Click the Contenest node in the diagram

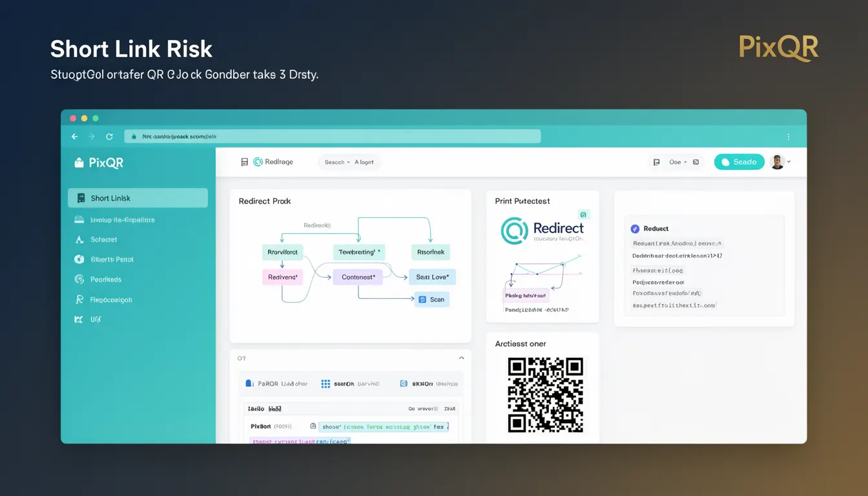pyautogui.click(x=358, y=277)
